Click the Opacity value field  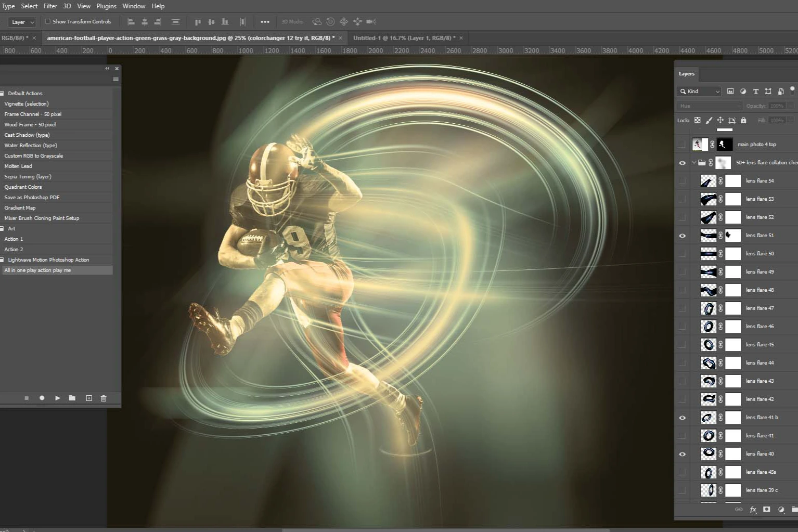click(x=778, y=106)
